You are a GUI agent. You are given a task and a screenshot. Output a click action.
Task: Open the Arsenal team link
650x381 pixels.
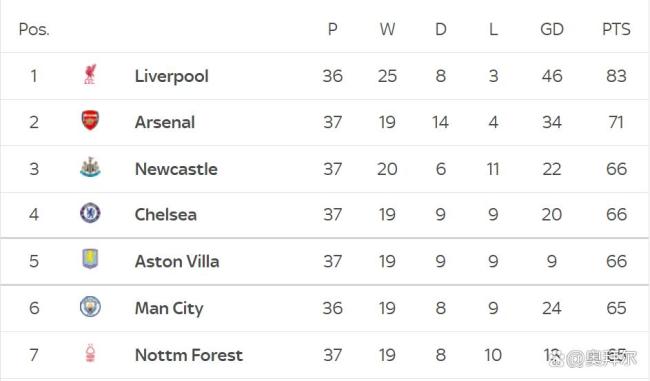(x=165, y=122)
